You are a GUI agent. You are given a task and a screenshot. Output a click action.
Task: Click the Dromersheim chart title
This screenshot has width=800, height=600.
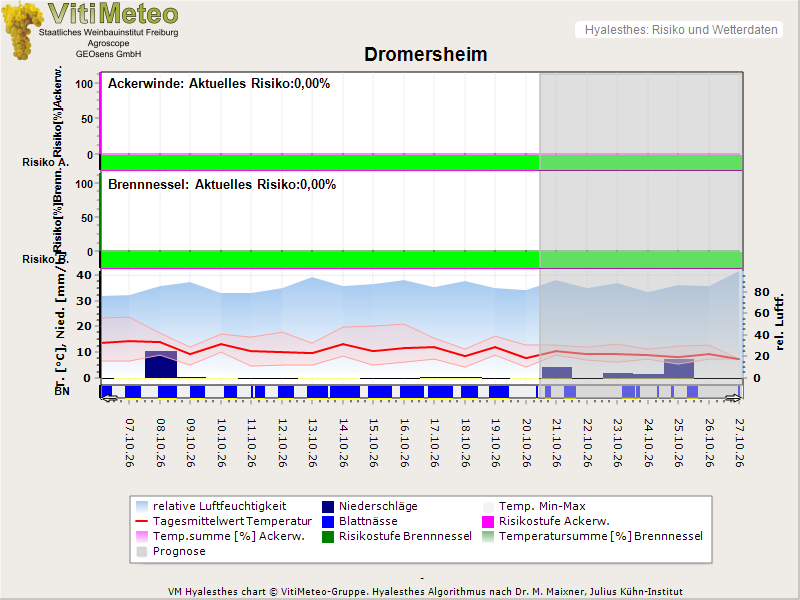point(426,54)
